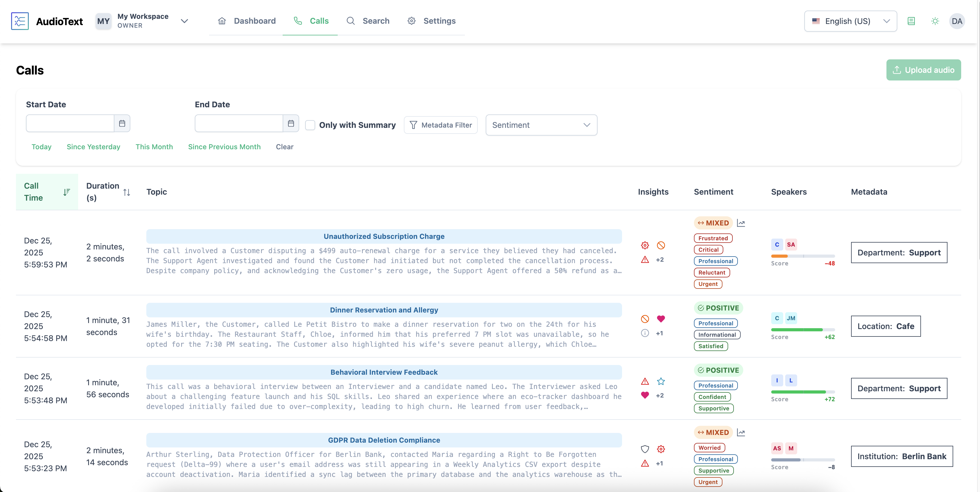Click inside the End Date input field

tap(238, 123)
